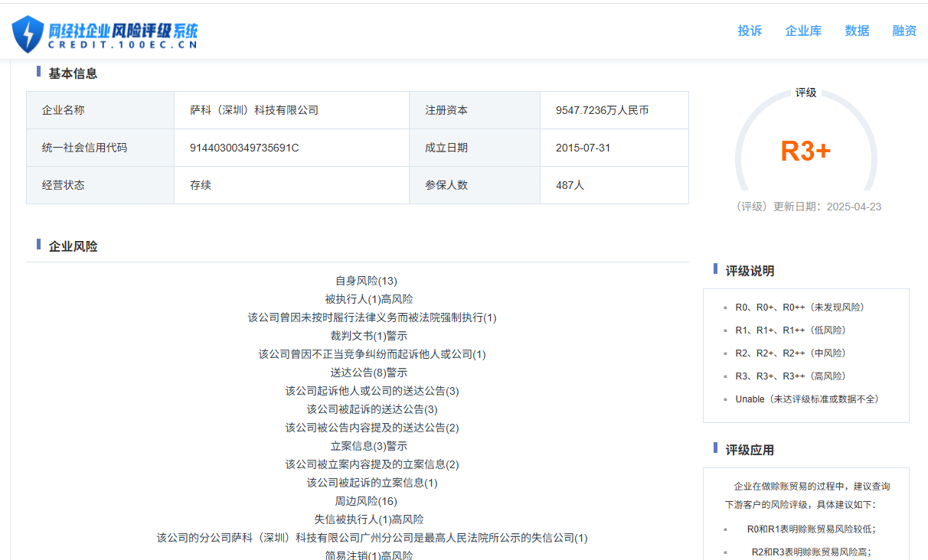
Task: Click the insured headcount 487人
Action: tap(570, 185)
